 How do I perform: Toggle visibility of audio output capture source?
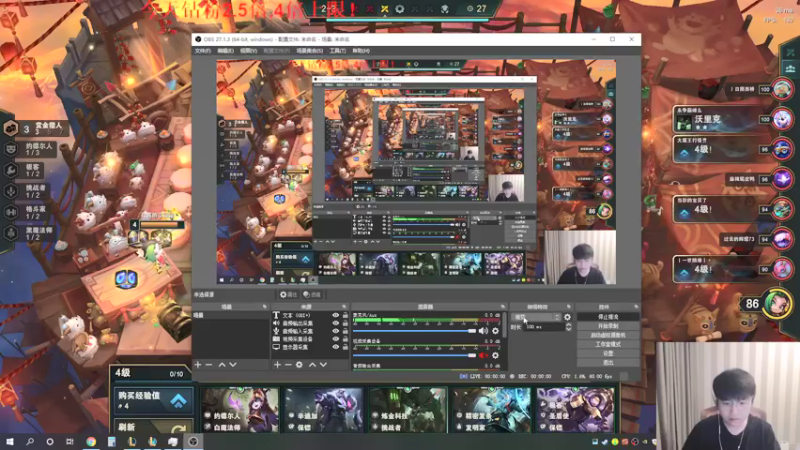[x=336, y=323]
